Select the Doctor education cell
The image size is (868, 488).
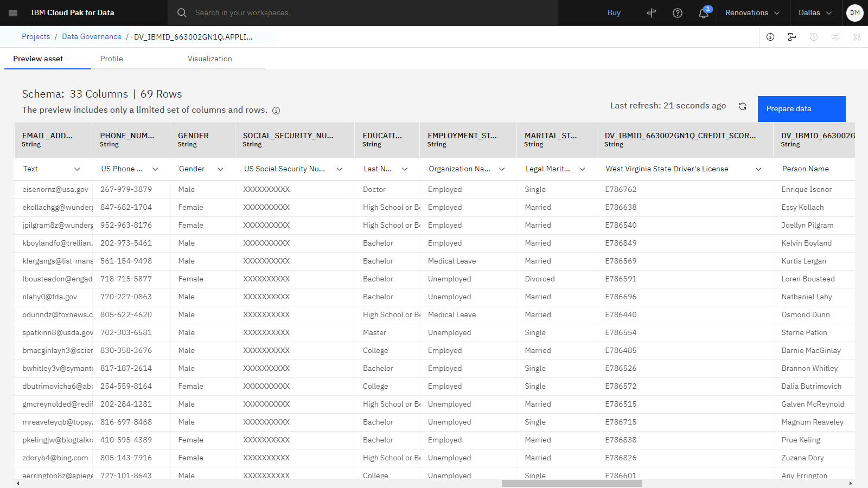pyautogui.click(x=374, y=189)
